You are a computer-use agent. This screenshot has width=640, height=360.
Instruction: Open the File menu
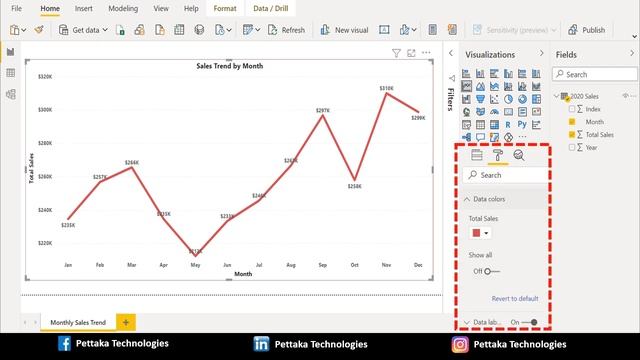click(16, 8)
